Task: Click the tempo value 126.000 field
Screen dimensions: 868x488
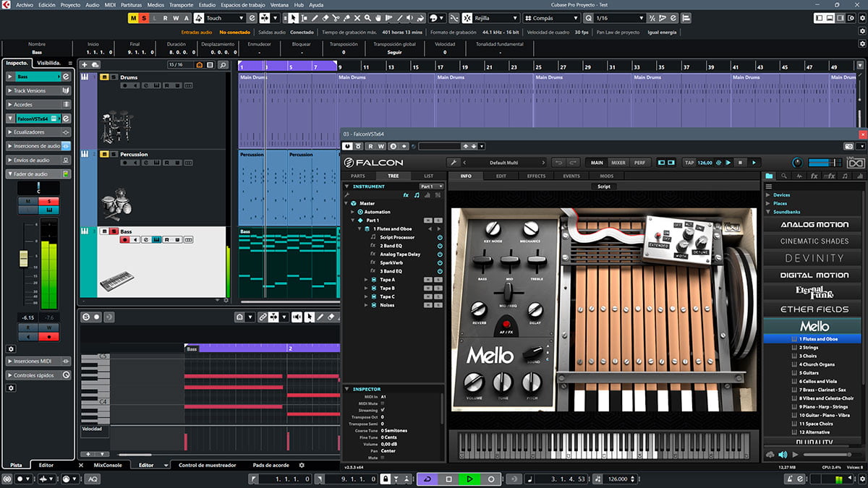Action: click(x=617, y=479)
